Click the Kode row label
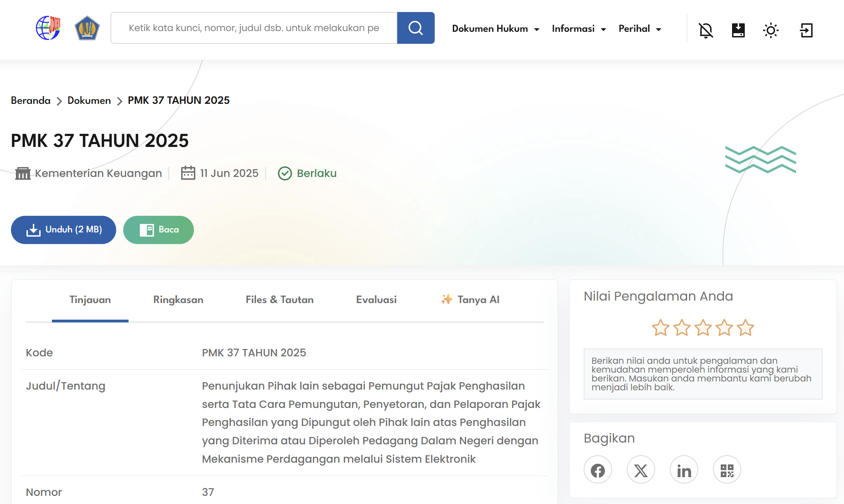Viewport: 844px width, 504px height. 39,352
